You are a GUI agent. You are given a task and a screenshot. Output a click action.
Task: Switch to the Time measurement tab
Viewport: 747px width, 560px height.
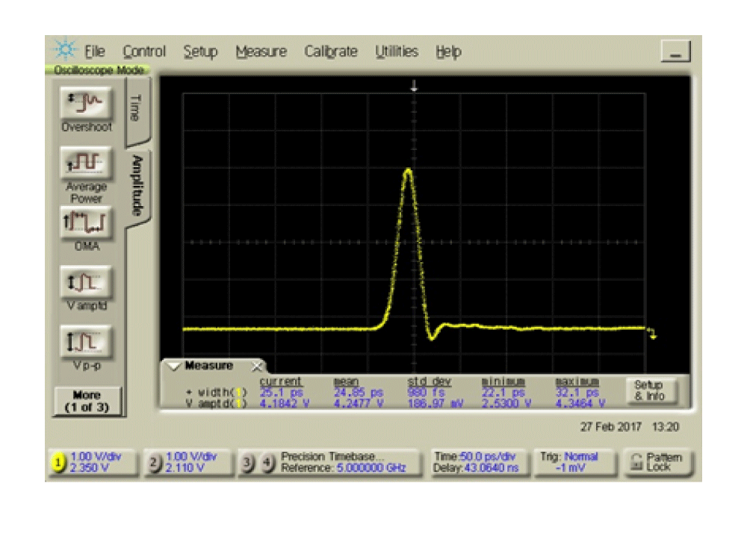pyautogui.click(x=137, y=111)
